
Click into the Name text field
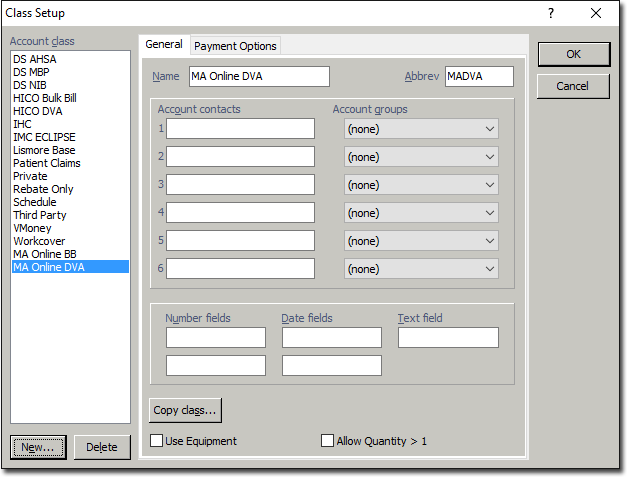[257, 77]
